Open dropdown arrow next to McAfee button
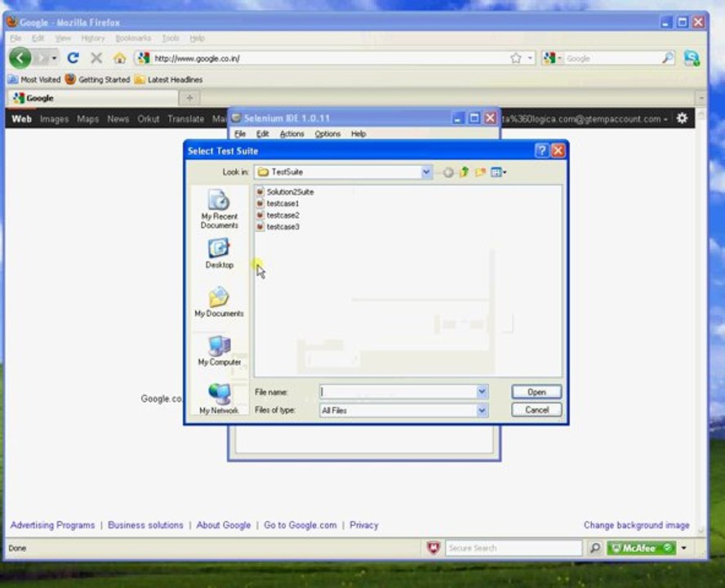Screen dimensions: 725x588 coord(684,548)
